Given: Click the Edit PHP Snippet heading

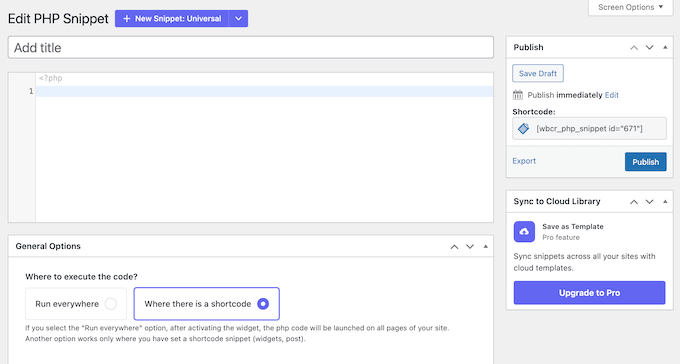Looking at the screenshot, I should pos(58,19).
